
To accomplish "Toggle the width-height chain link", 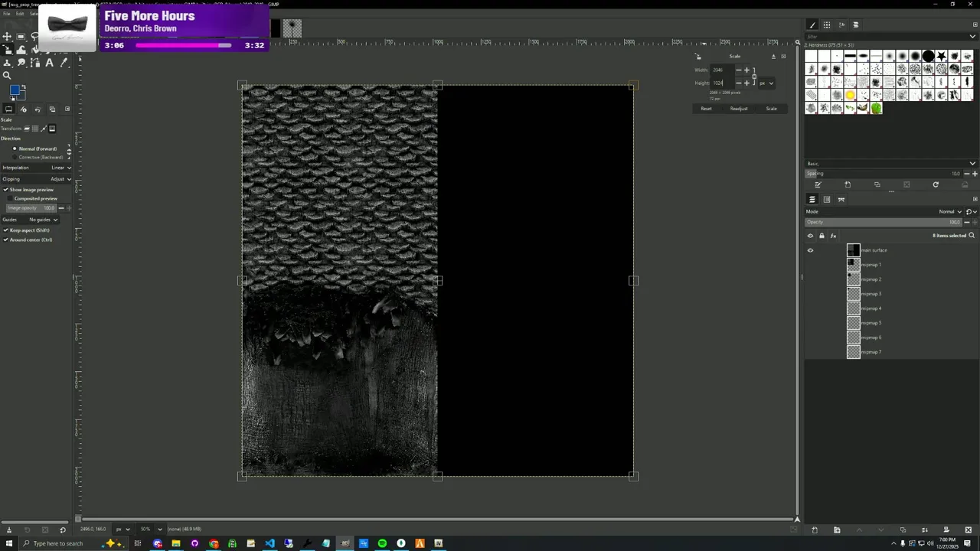I will pos(754,77).
